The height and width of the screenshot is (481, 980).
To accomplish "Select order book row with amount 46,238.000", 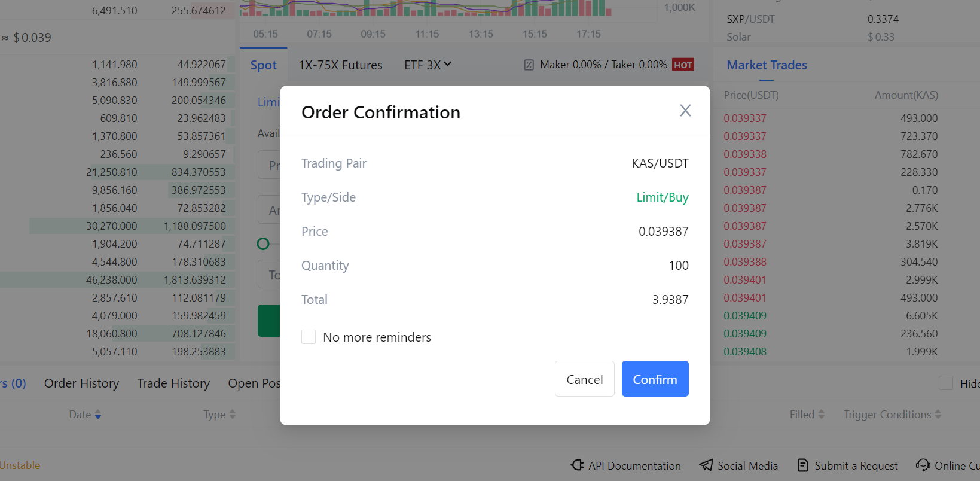I will (x=117, y=279).
